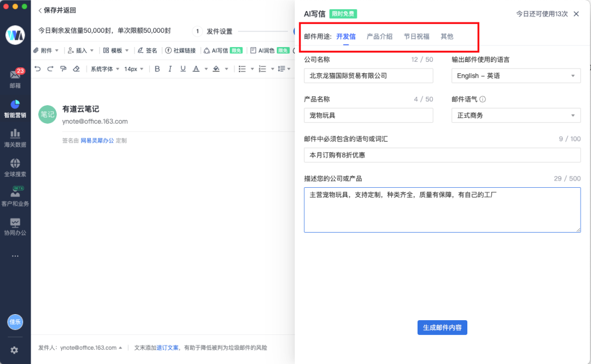This screenshot has width=591, height=364.
Task: Open the English - 英语 language dropdown
Action: [x=515, y=76]
